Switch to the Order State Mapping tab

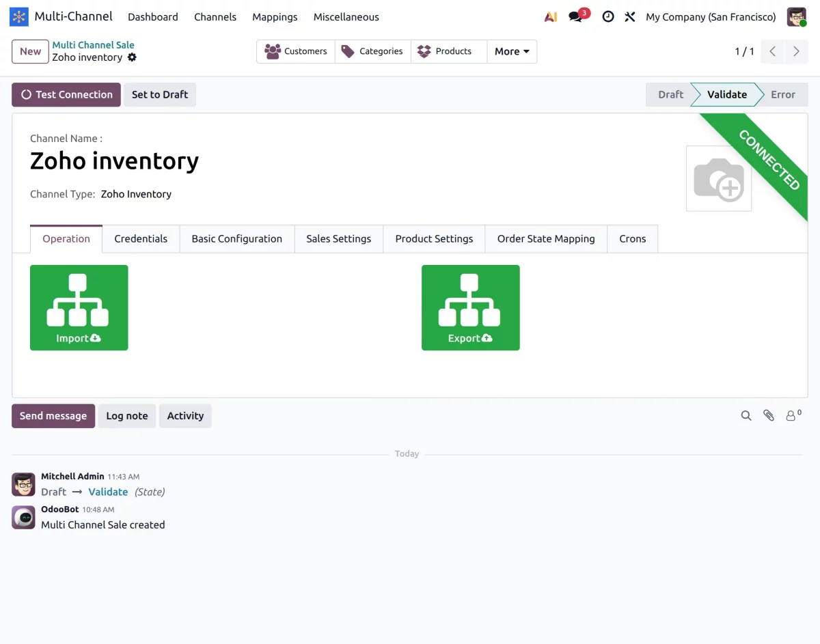click(546, 239)
